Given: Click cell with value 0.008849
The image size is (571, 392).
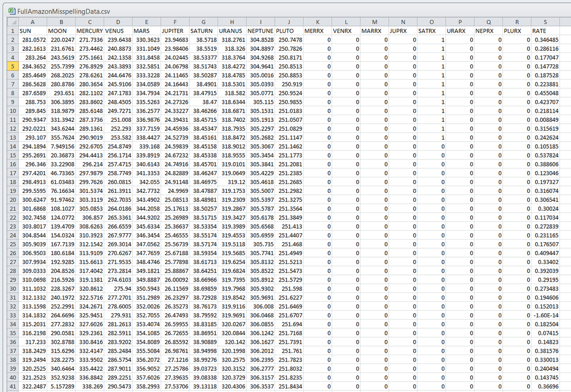Looking at the screenshot, I should point(545,120).
